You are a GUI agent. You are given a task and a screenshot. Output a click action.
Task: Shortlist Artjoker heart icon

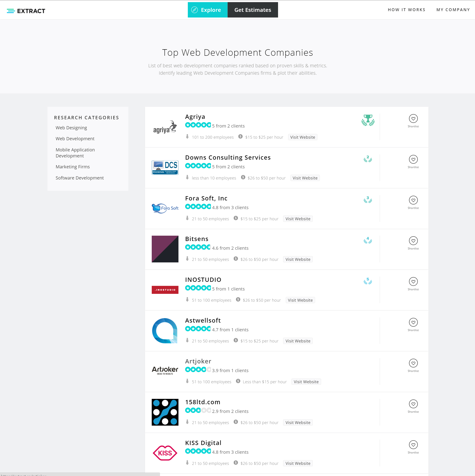pos(413,363)
